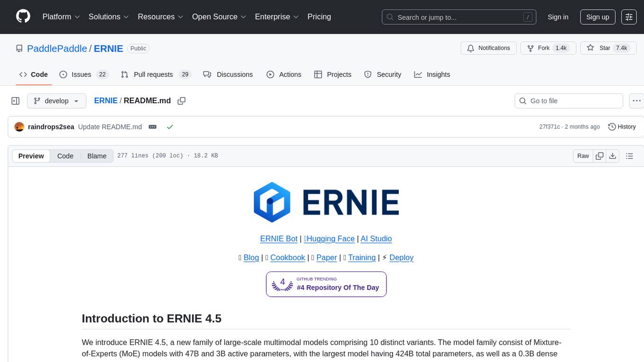Click the star icon on Star
Viewport: 644px width, 362px height.
[590, 48]
